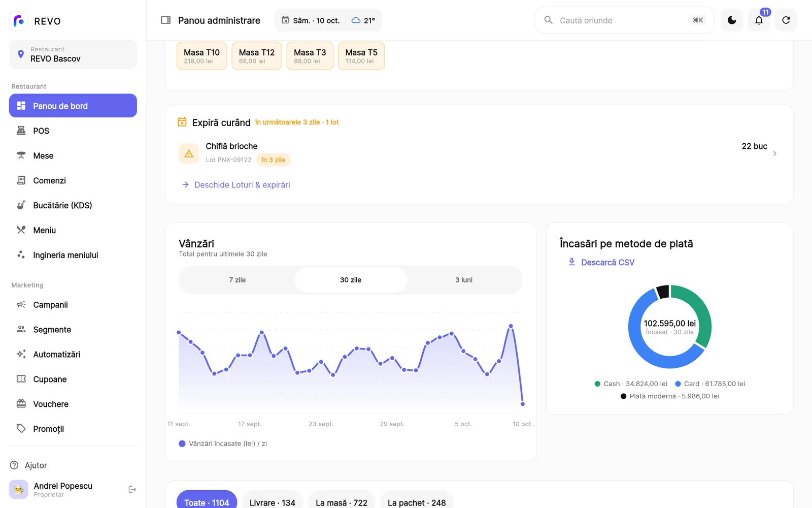The height and width of the screenshot is (508, 812).
Task: Open Bucătărie (KDS) page
Action: (73, 205)
